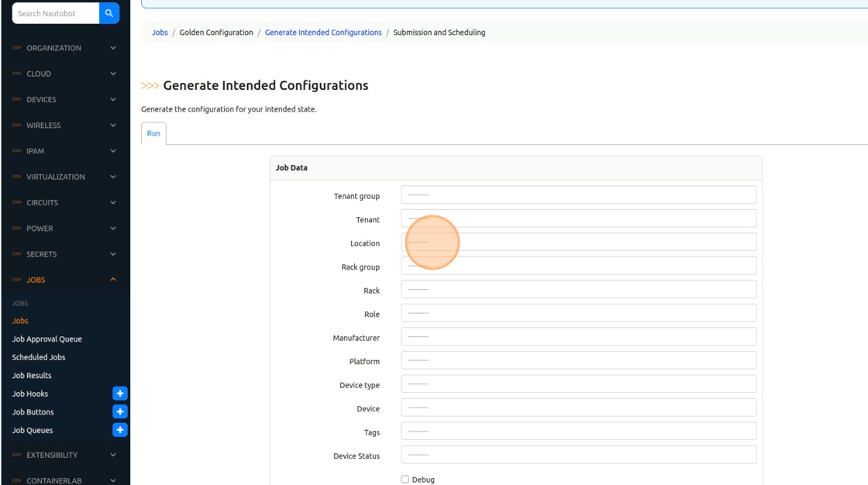Open Job Results in sidebar
This screenshot has width=868, height=485.
point(32,376)
